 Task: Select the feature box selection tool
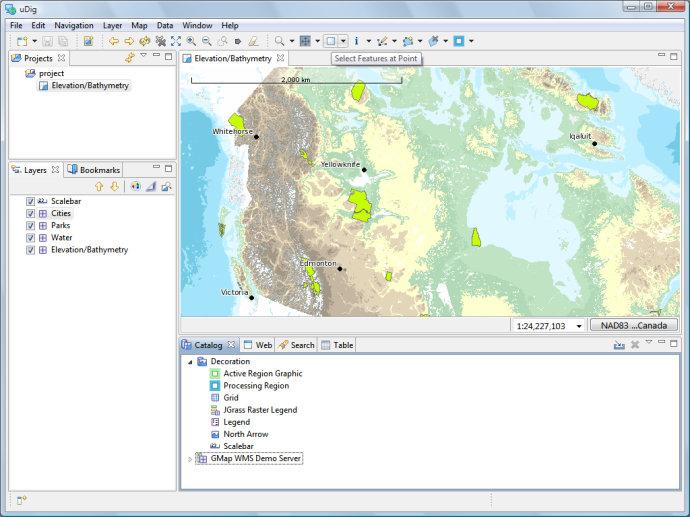click(331, 41)
